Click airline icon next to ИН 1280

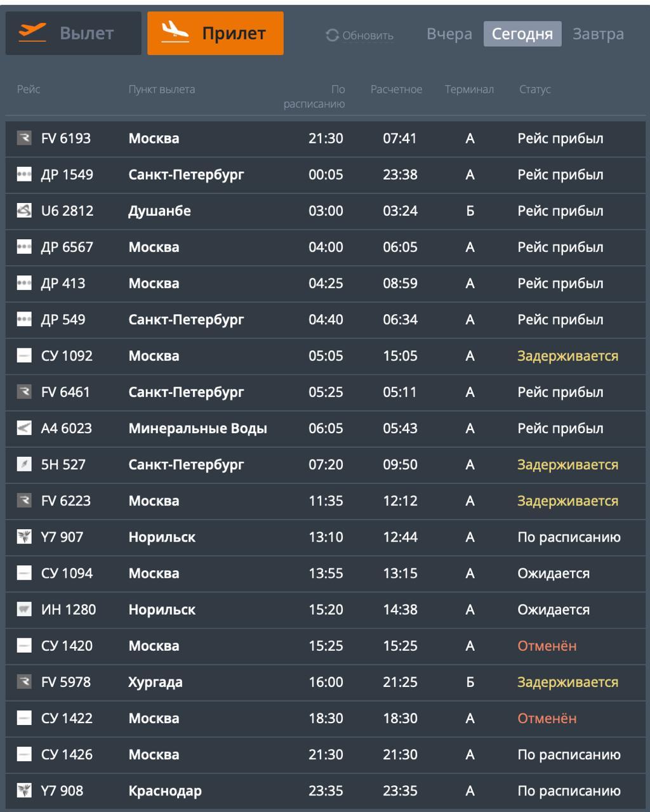pyautogui.click(x=24, y=610)
